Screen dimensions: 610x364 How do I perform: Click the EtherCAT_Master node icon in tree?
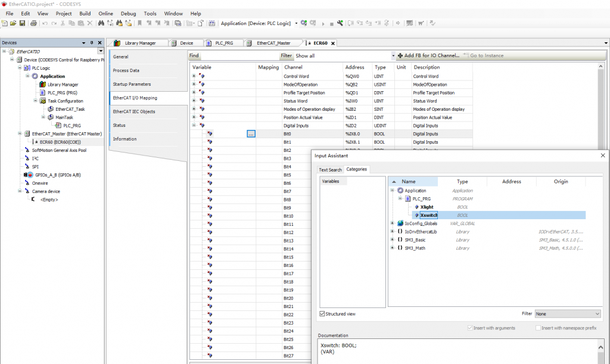27,134
